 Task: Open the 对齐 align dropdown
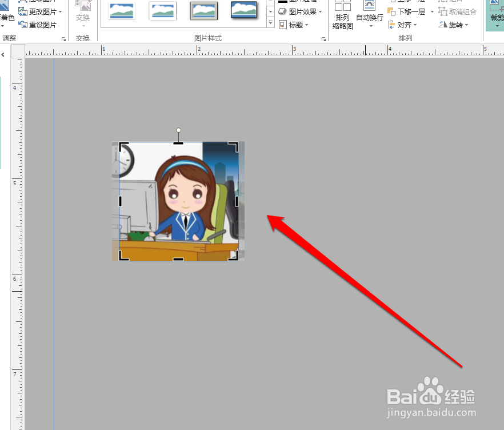pos(402,25)
